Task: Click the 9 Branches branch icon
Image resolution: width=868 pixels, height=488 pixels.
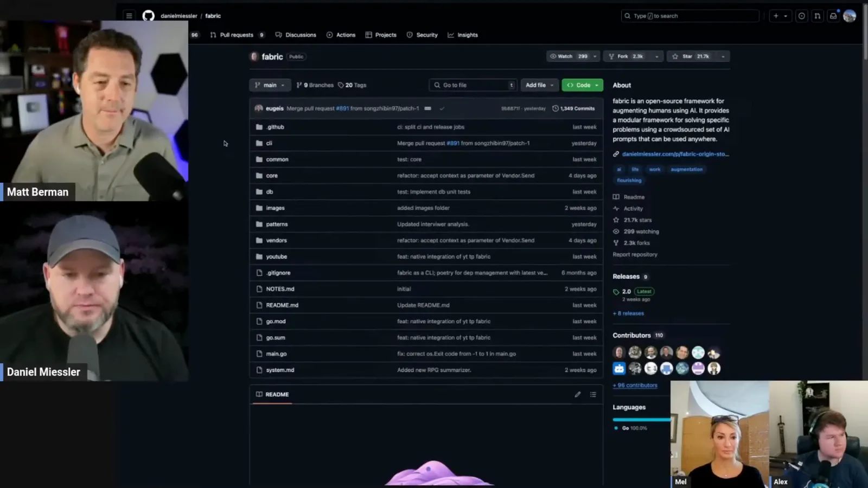Action: coord(299,85)
